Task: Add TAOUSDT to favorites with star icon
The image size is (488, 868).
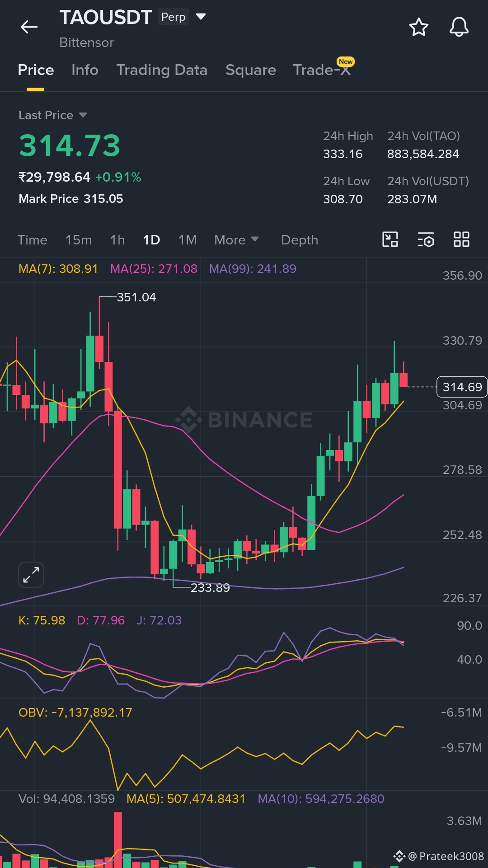Action: point(419,27)
